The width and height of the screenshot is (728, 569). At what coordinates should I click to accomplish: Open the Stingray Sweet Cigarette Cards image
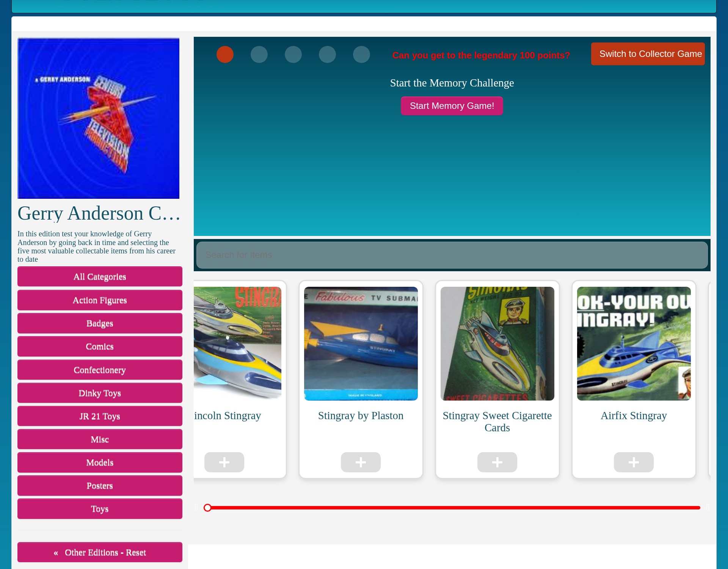tap(497, 344)
